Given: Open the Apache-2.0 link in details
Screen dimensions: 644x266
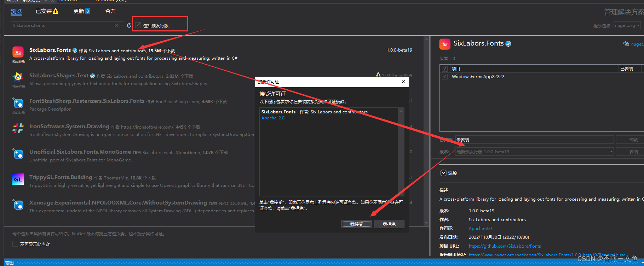Looking at the screenshot, I should click(x=480, y=229).
